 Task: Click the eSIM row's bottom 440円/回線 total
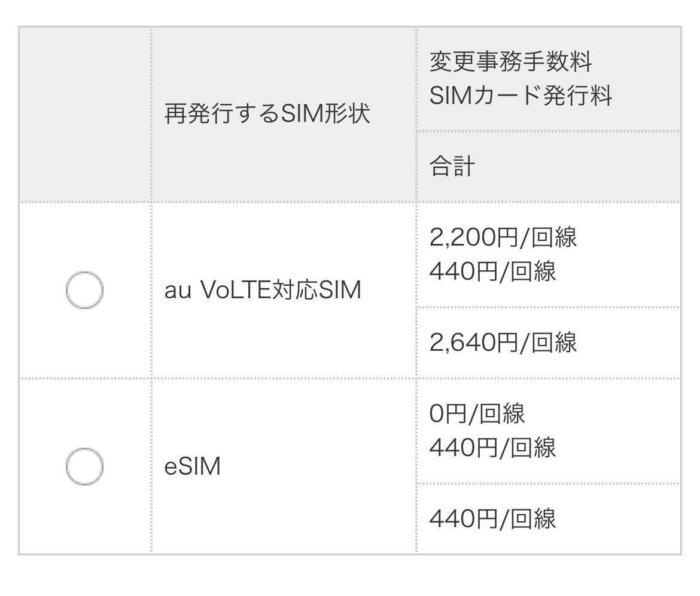pos(492,518)
